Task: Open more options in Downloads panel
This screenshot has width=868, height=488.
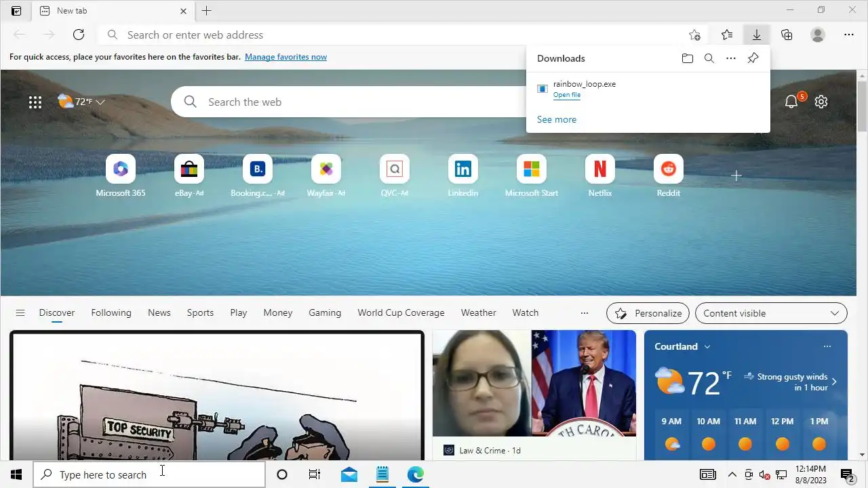Action: 731,58
